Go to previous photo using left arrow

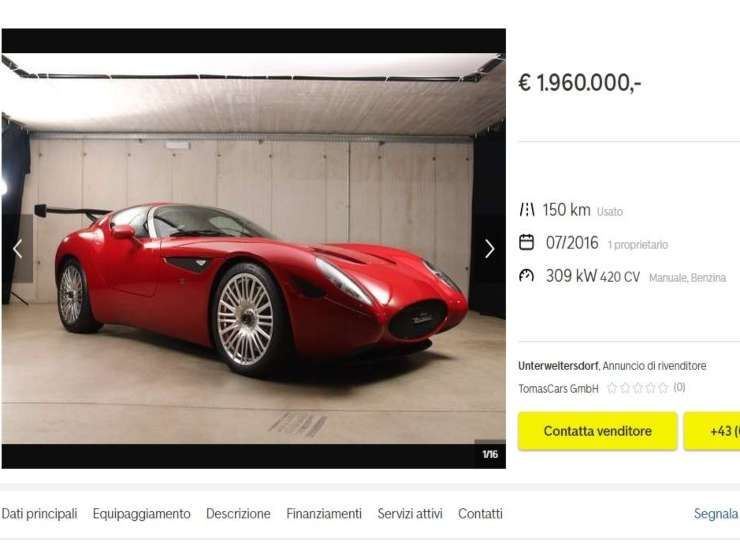click(x=18, y=248)
